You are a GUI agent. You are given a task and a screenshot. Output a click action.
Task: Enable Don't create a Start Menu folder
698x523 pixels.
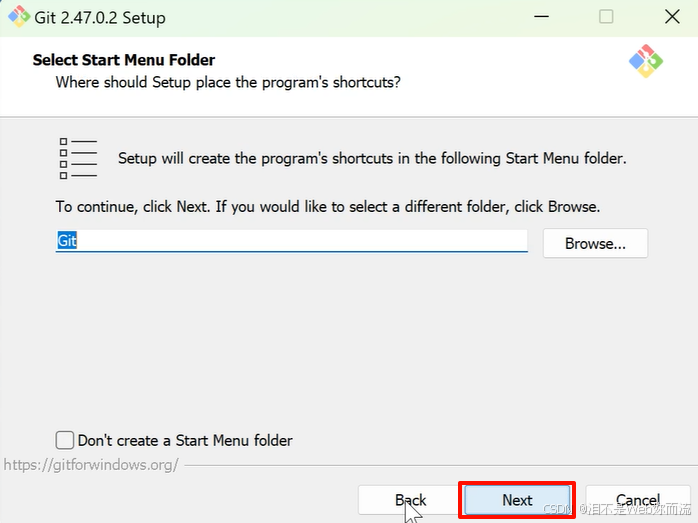(x=65, y=440)
